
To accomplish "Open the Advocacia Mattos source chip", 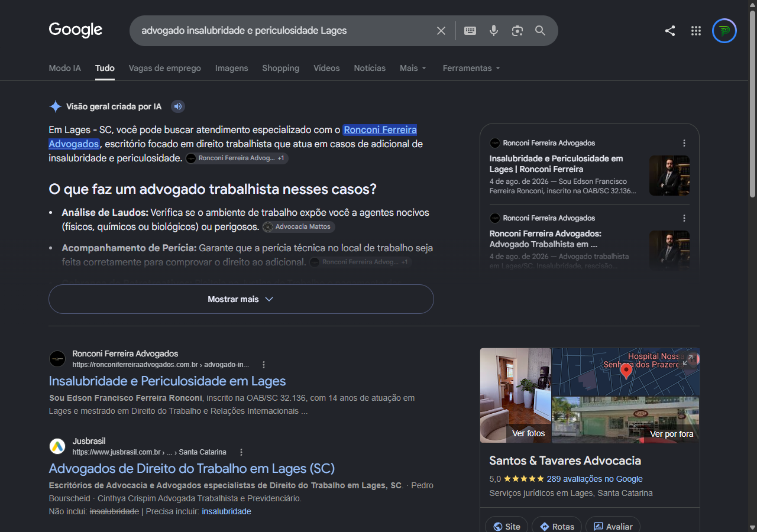I will [299, 227].
